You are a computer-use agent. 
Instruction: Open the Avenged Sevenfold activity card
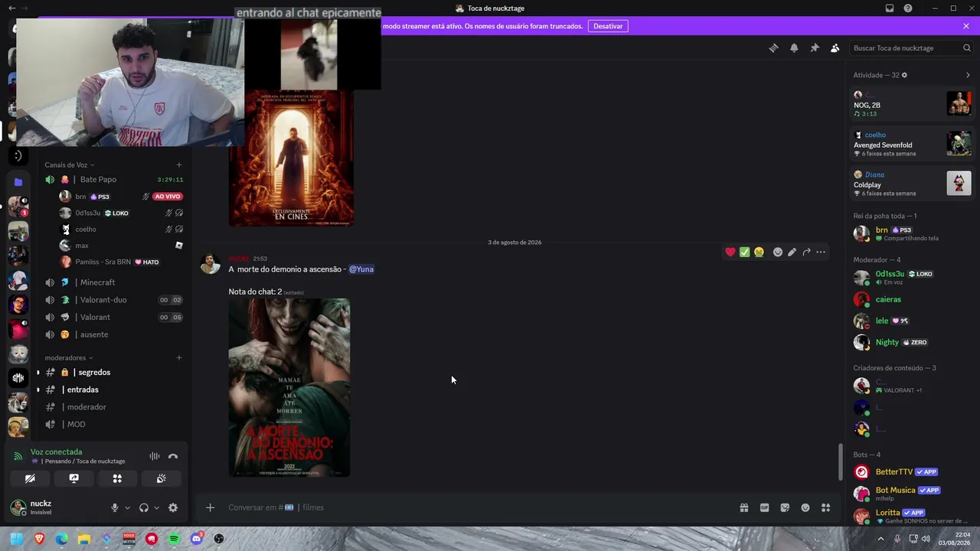point(912,143)
